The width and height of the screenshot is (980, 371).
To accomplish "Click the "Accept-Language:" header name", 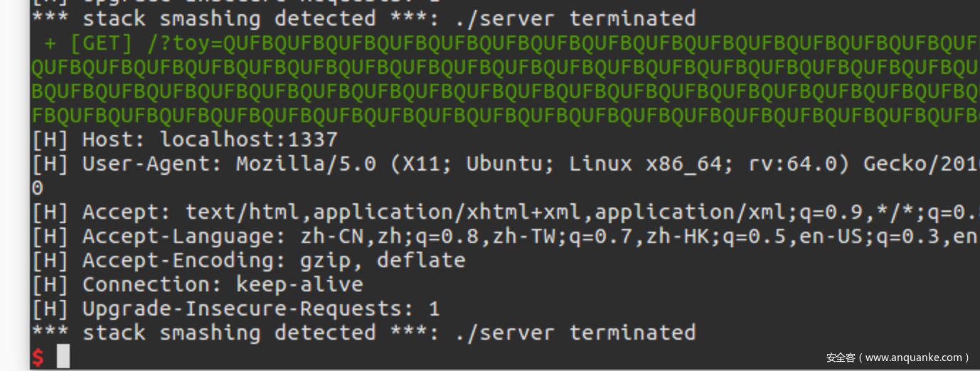I will (x=179, y=237).
